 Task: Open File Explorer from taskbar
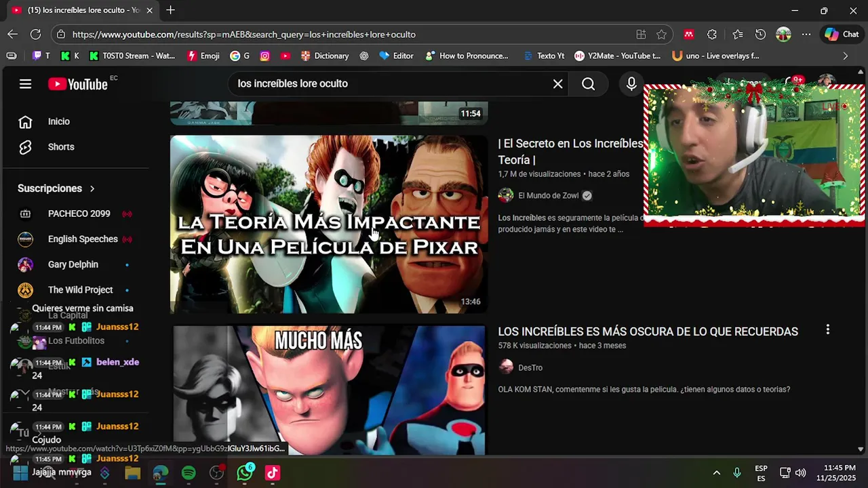[x=132, y=472]
